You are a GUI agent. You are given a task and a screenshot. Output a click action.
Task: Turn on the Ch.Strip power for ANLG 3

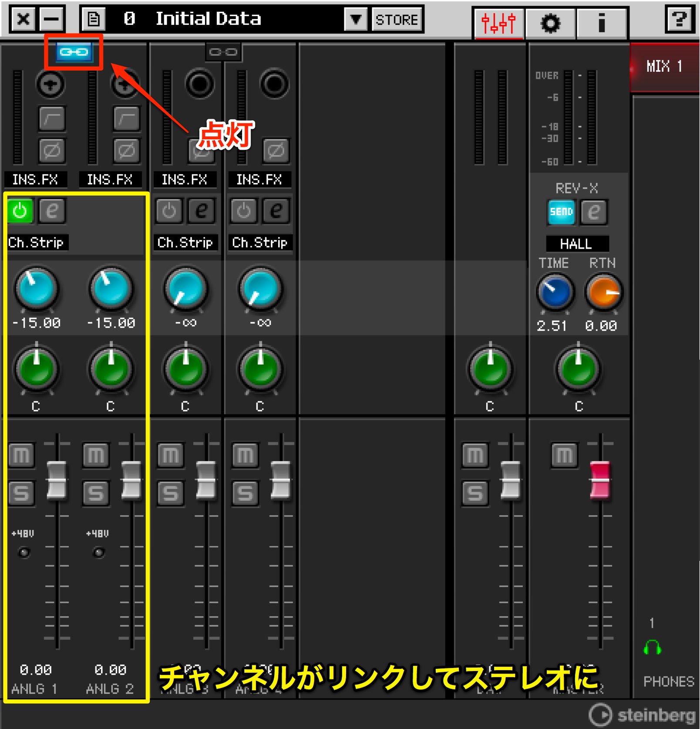tap(169, 211)
